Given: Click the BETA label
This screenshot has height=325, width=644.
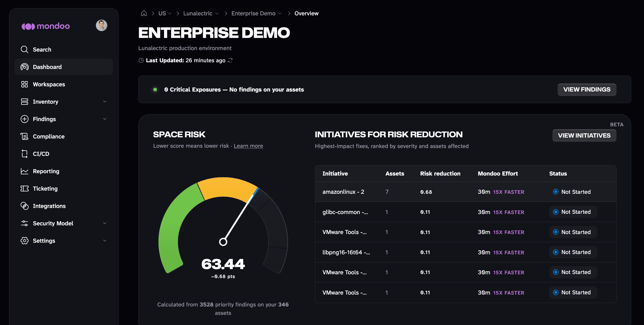Looking at the screenshot, I should click(616, 125).
